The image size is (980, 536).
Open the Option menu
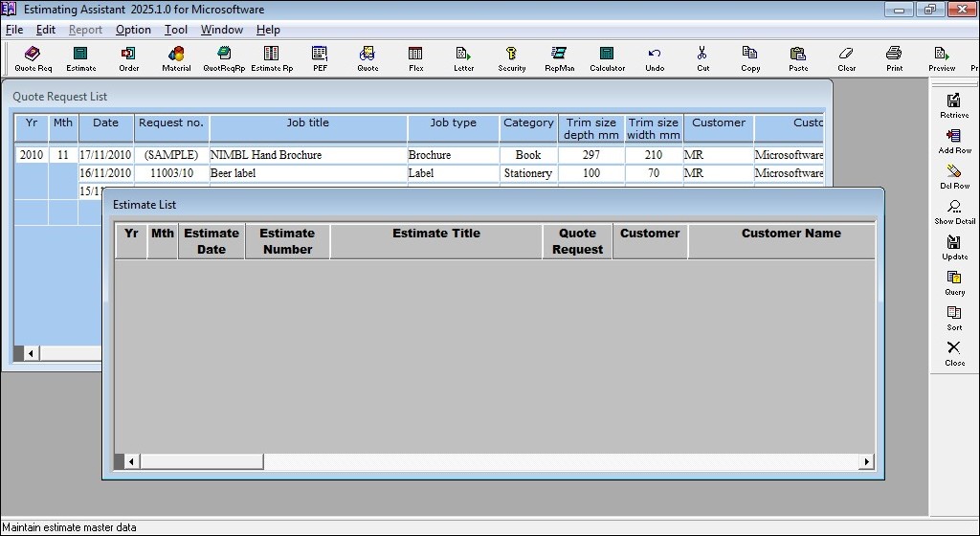[x=133, y=30]
